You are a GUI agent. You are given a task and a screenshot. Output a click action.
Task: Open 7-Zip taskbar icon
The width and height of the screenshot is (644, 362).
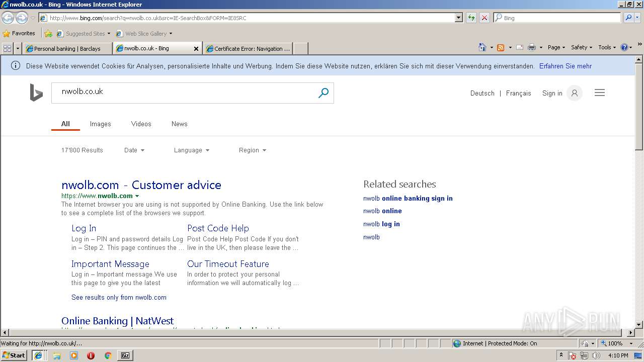125,355
